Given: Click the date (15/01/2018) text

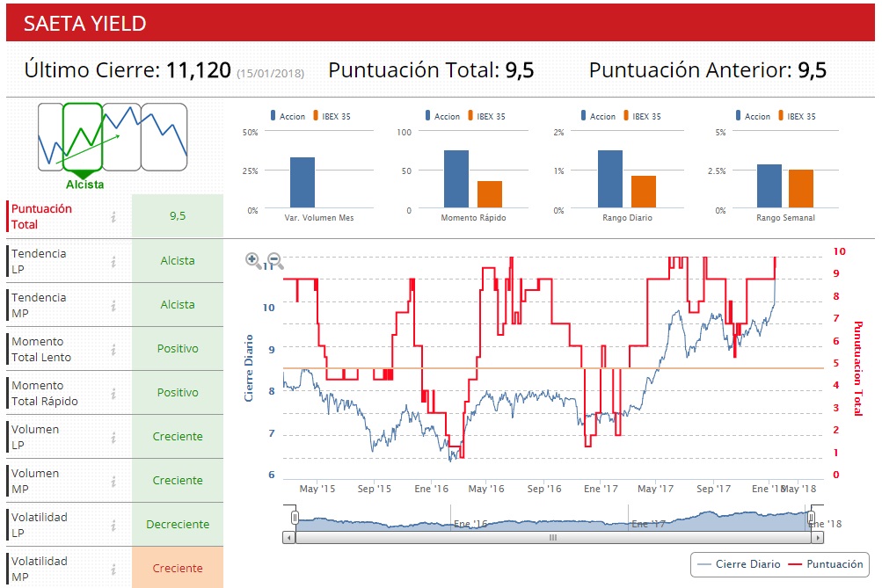Looking at the screenshot, I should point(270,74).
